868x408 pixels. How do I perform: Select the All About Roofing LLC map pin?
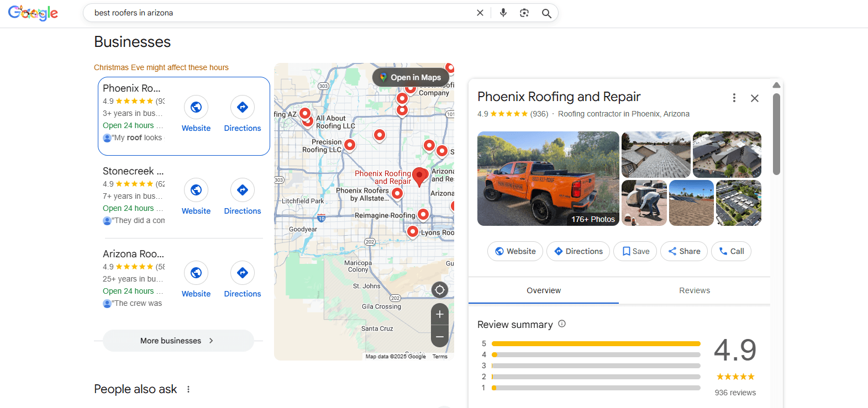(x=308, y=121)
